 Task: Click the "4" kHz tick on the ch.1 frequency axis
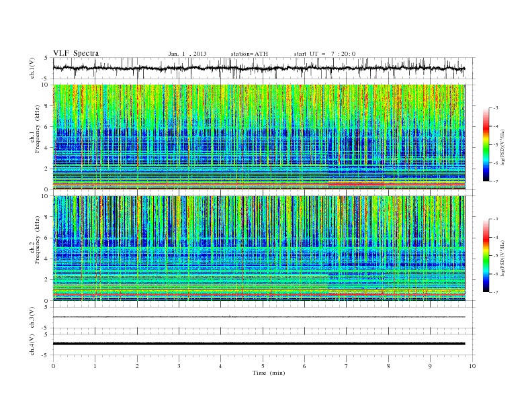(x=46, y=148)
